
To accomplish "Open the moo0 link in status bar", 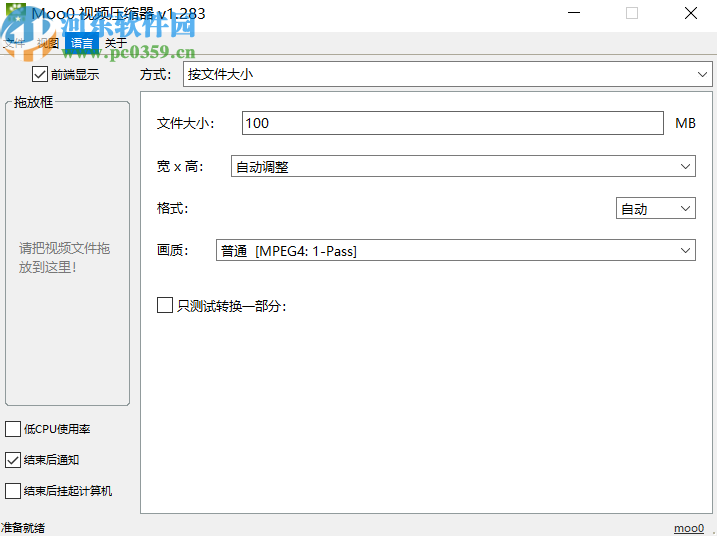I will [x=689, y=528].
